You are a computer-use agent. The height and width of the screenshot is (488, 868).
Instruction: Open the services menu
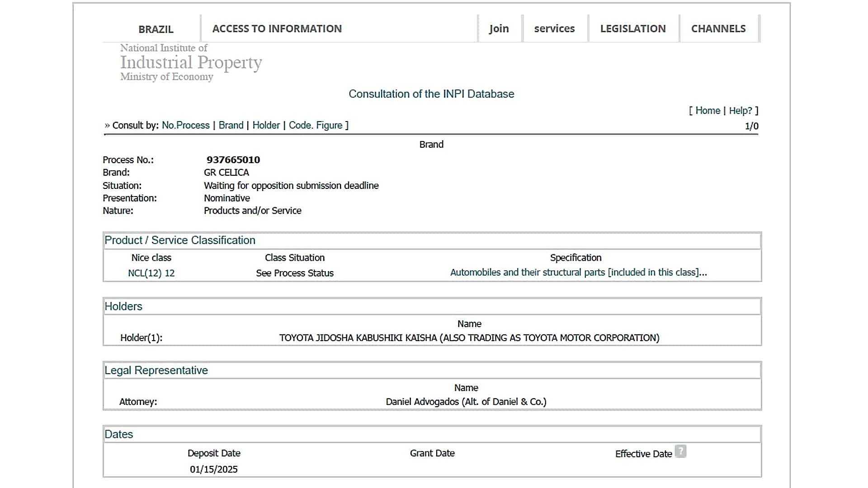pyautogui.click(x=554, y=28)
